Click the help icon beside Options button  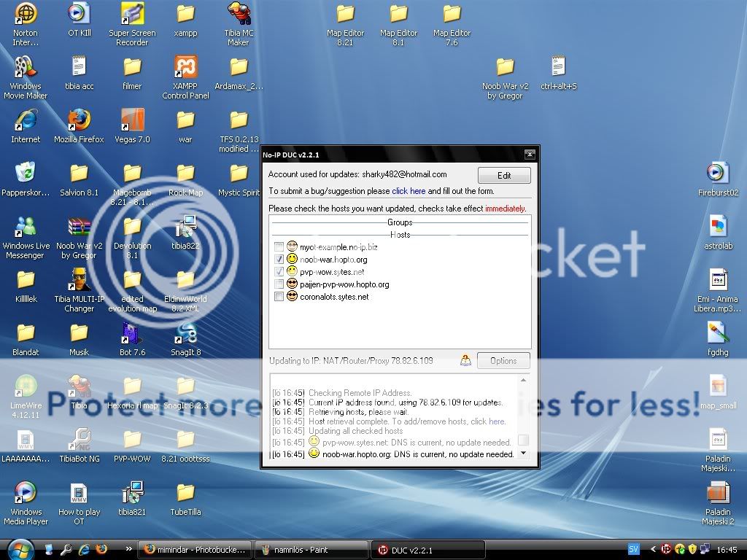[x=465, y=360]
